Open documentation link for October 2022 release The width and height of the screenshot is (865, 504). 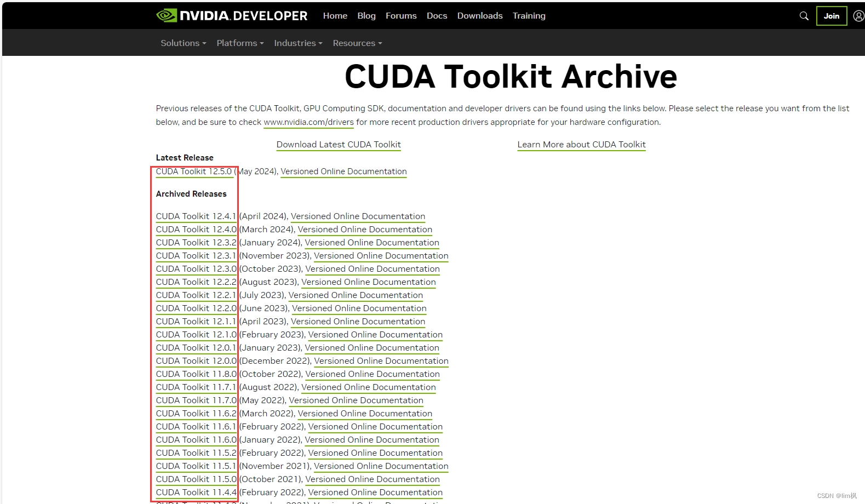(373, 374)
